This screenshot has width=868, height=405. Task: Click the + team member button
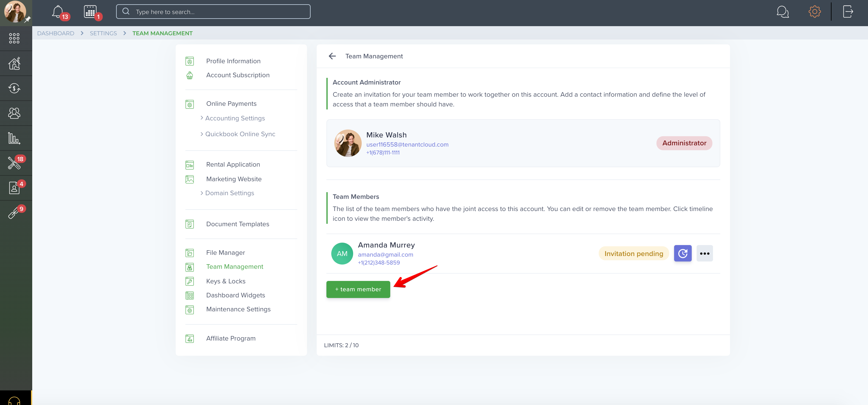point(358,289)
